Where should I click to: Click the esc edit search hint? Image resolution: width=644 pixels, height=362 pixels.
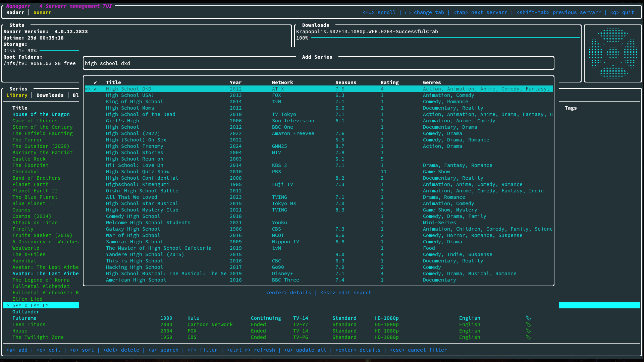coord(346,293)
